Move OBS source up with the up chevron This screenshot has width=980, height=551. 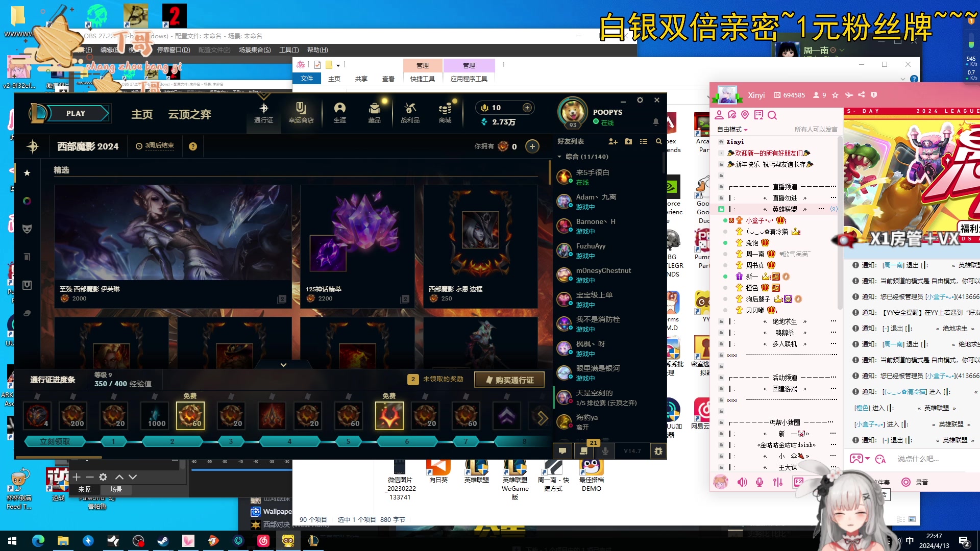(119, 477)
